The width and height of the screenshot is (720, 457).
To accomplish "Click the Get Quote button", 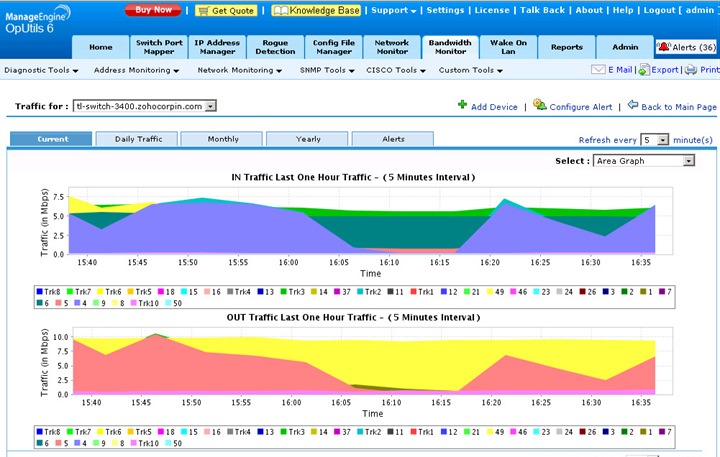I will [x=226, y=10].
